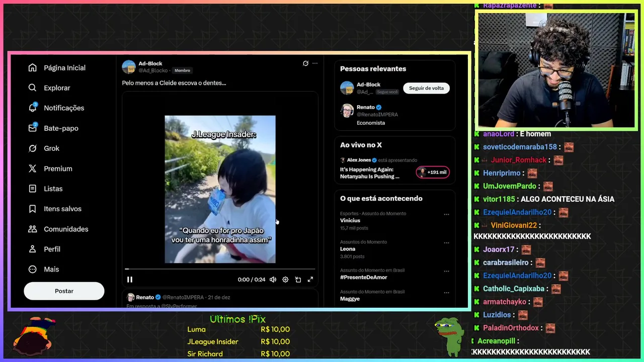
Task: Click the Postar button
Action: [64, 291]
